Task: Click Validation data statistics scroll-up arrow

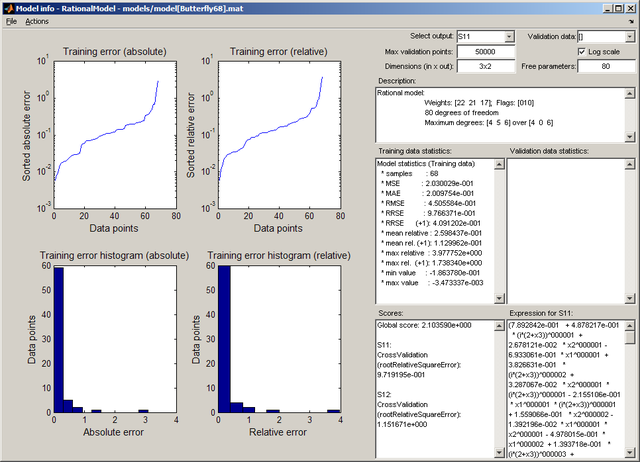Action: pyautogui.click(x=628, y=162)
